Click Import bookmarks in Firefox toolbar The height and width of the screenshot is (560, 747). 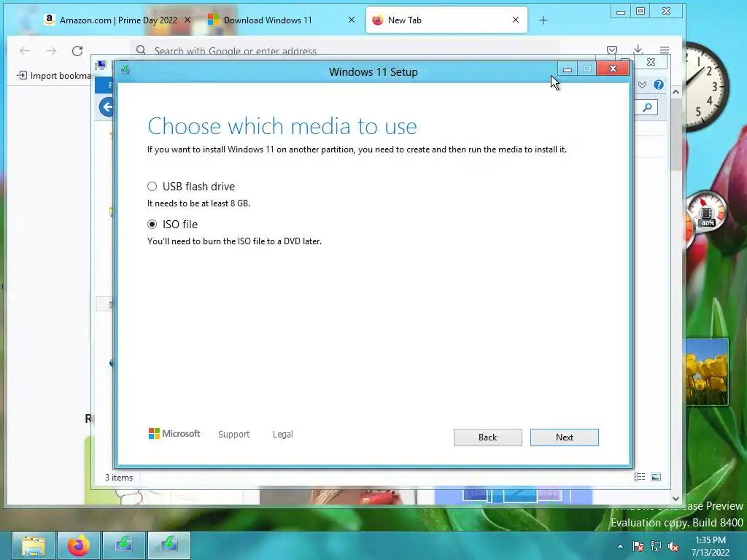click(53, 76)
